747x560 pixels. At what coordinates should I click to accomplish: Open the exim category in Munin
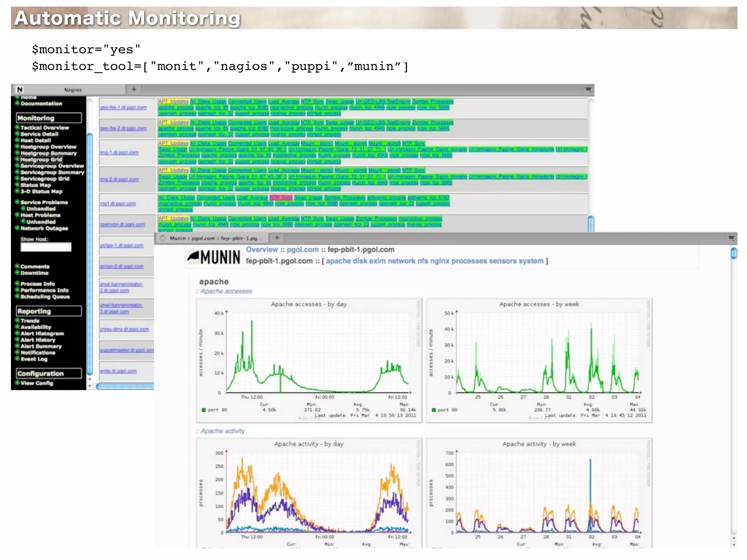pyautogui.click(x=378, y=261)
